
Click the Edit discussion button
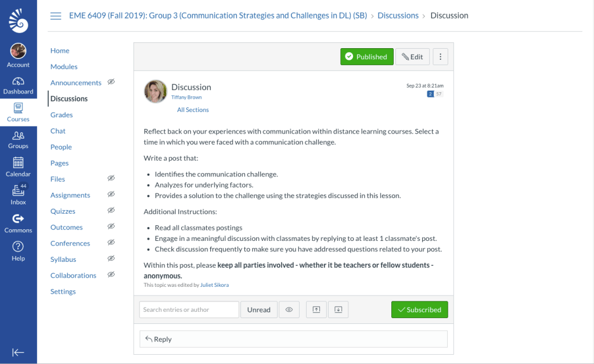tap(412, 56)
